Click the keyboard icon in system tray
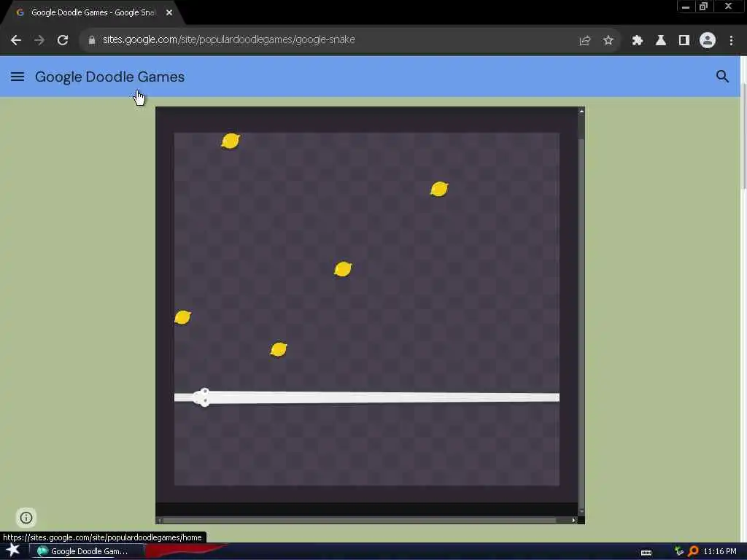747x560 pixels. point(646,553)
